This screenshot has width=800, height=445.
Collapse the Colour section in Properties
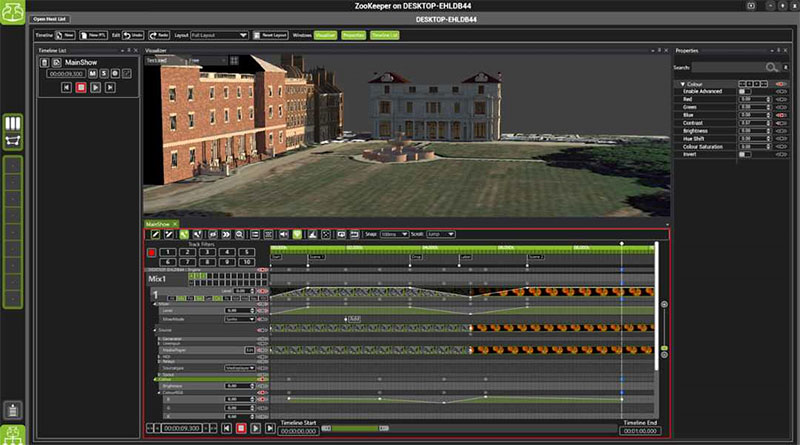[x=681, y=83]
